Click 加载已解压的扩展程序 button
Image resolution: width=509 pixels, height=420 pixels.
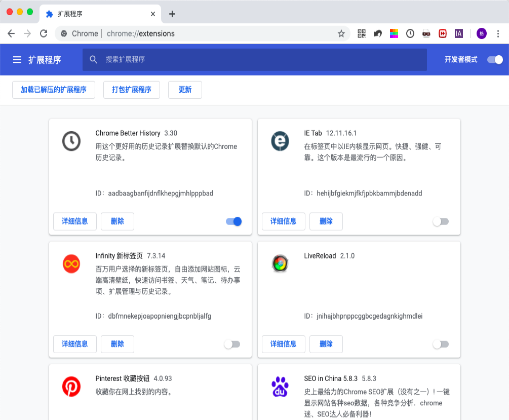pyautogui.click(x=54, y=90)
